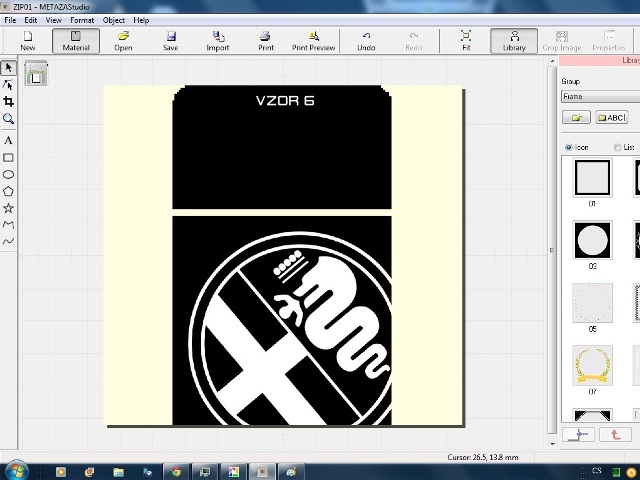
Task: Open the Object menu
Action: [x=114, y=20]
